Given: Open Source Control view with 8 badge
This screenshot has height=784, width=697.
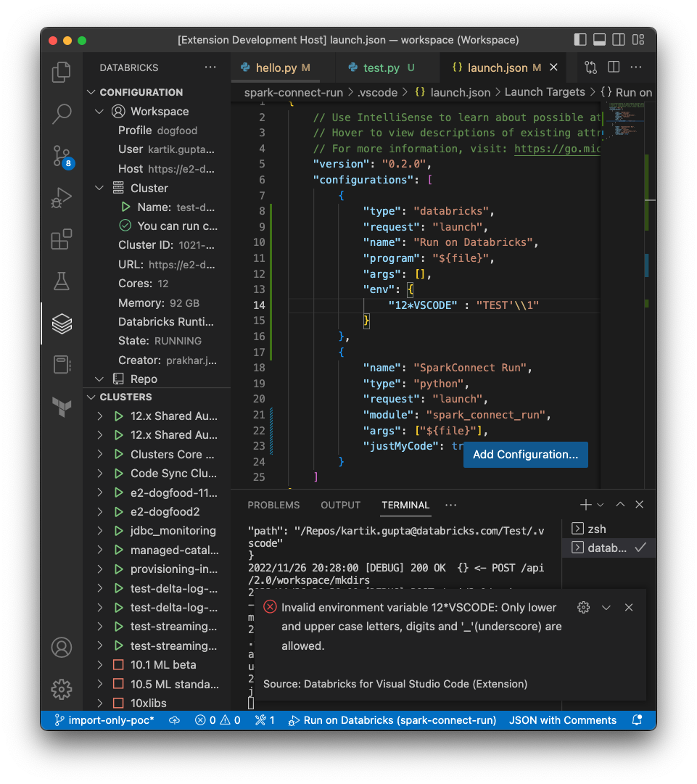Looking at the screenshot, I should (62, 156).
